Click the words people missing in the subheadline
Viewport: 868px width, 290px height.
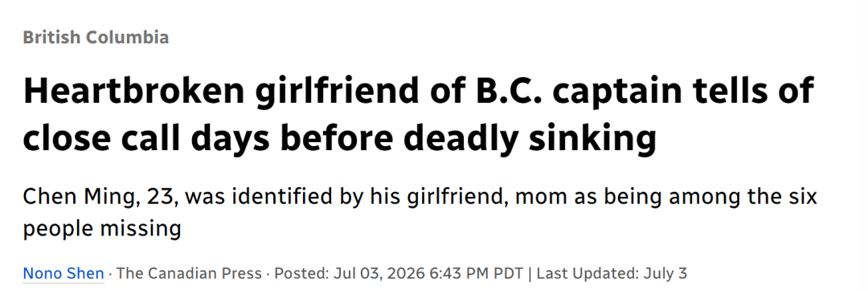(x=102, y=229)
